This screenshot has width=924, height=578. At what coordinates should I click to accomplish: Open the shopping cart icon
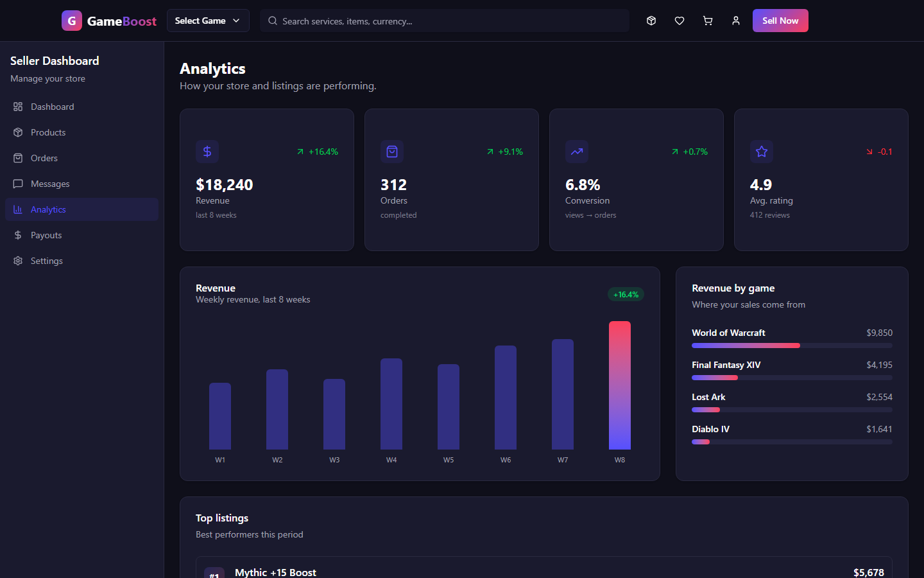708,21
